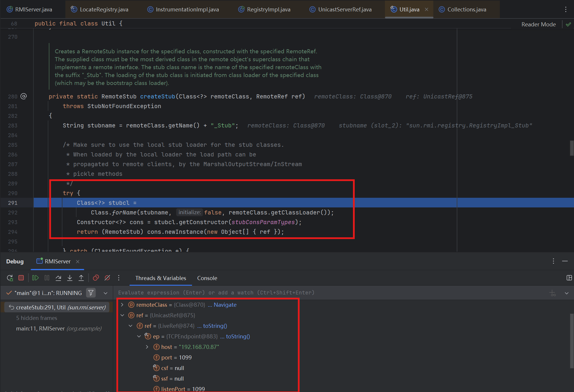574x392 pixels.
Task: Collapse the ep TCPEndpoint field node
Action: pyautogui.click(x=139, y=336)
